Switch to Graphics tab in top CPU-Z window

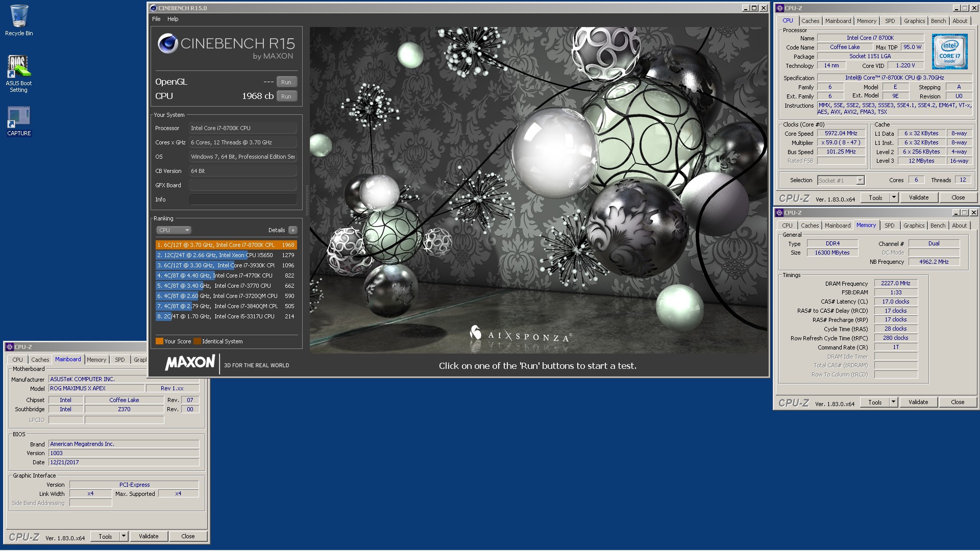(x=914, y=21)
